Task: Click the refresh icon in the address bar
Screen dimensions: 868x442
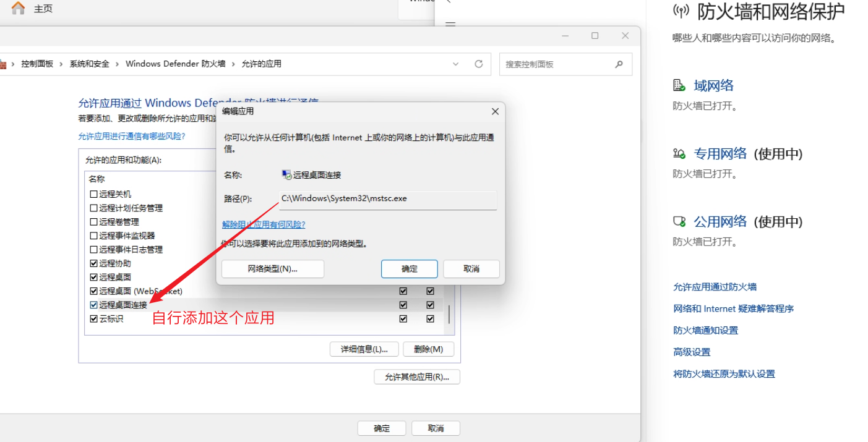Action: 479,64
